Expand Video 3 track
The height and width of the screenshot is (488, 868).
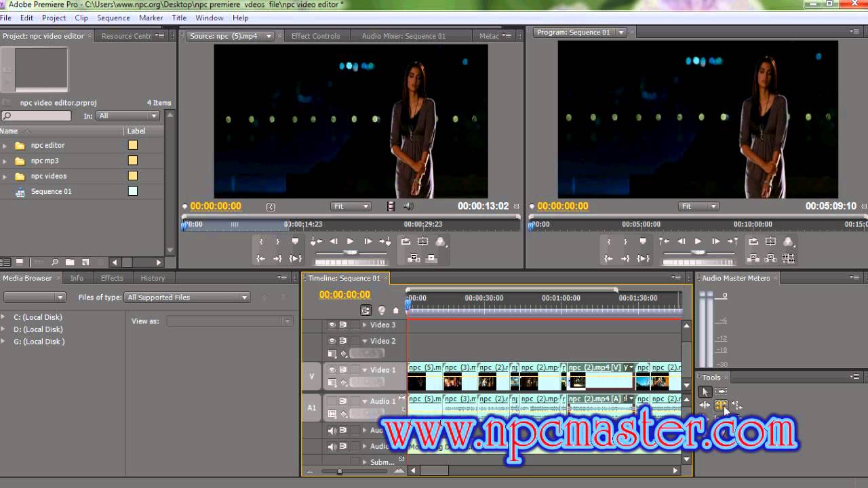tap(365, 325)
